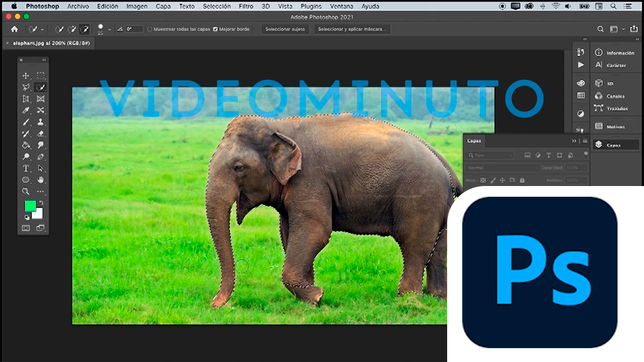Choose the Eraser tool
Screen dimensions: 644x362
41,134
